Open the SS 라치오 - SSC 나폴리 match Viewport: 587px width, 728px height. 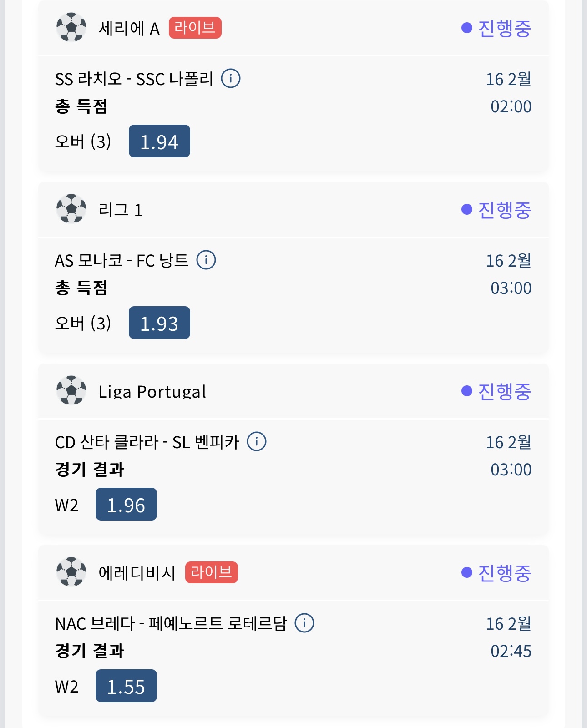pyautogui.click(x=134, y=79)
